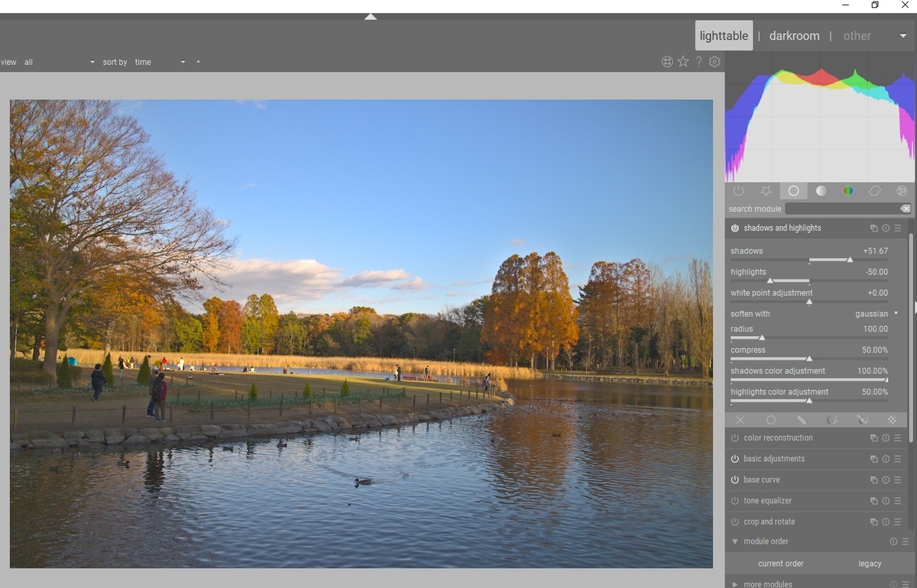Turn off mask with X icon

pos(740,420)
